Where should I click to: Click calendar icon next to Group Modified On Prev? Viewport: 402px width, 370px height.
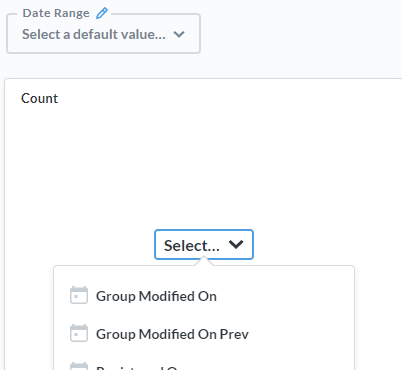(79, 333)
